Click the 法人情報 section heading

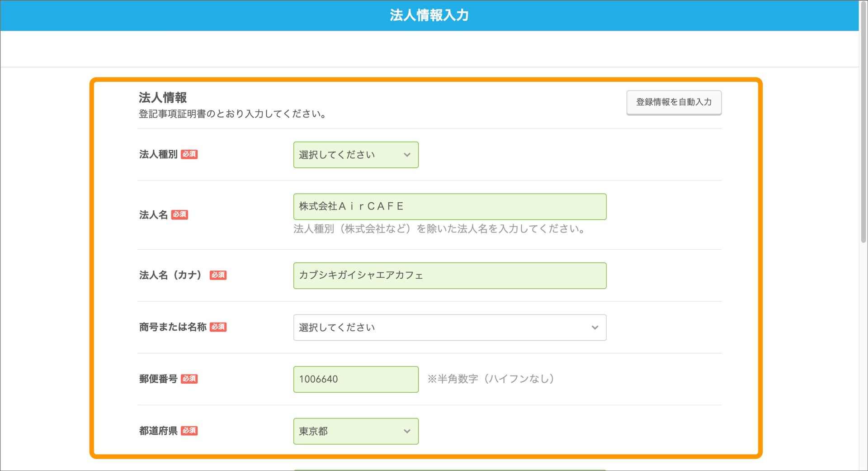pyautogui.click(x=164, y=97)
